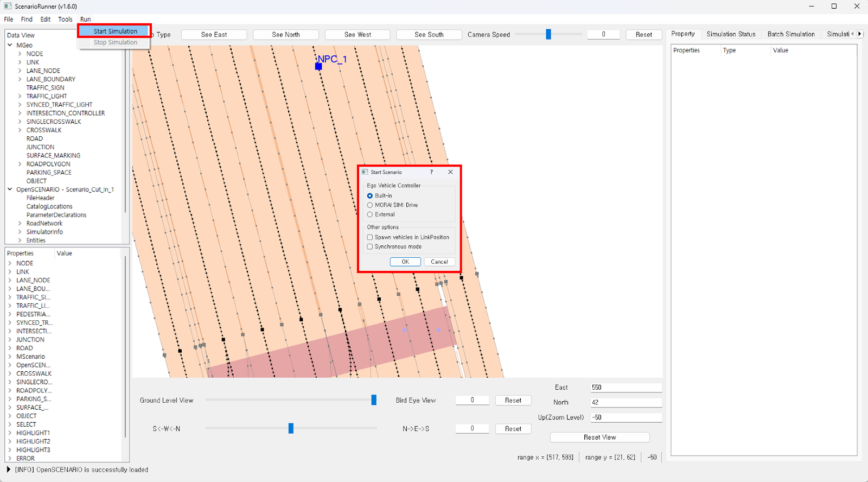Close the Start Scenario dialog
Screen dimensions: 868x482
click(450, 172)
